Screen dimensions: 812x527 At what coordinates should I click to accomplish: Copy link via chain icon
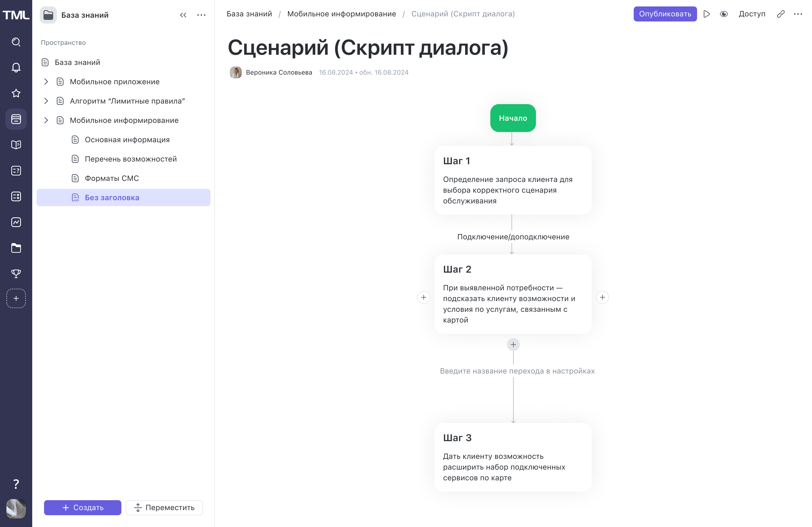[x=781, y=14]
